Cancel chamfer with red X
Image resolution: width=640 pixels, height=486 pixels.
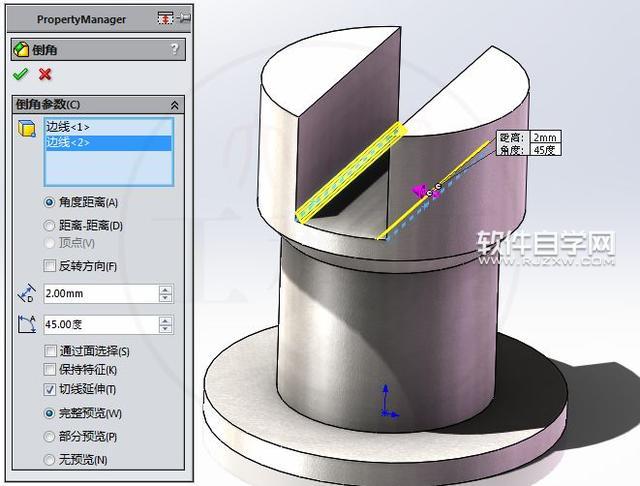tap(45, 74)
